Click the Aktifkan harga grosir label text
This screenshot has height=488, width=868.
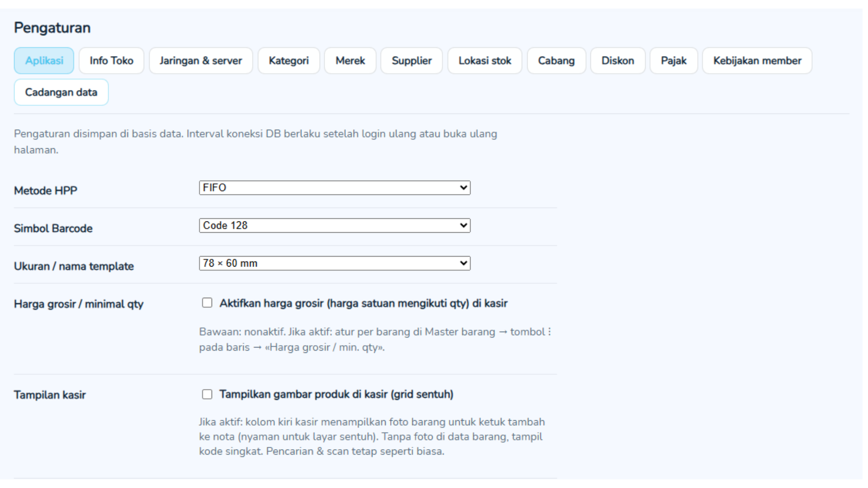(363, 303)
